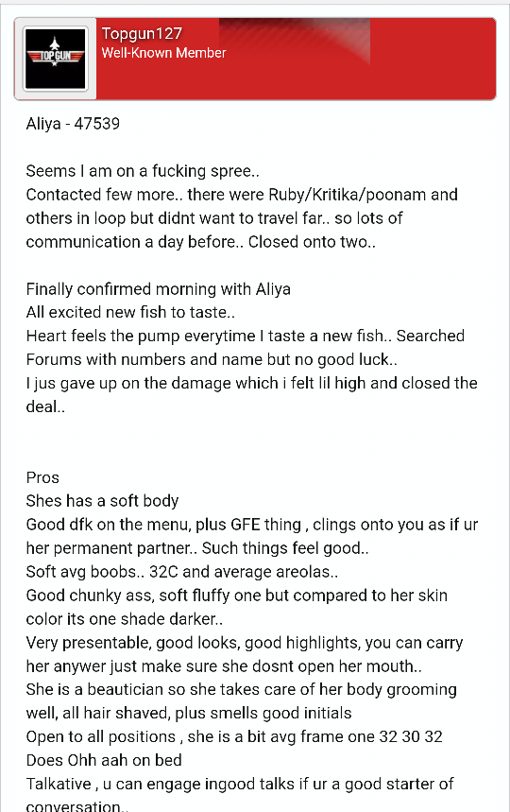Click the text Closed onto two
The image size is (510, 812).
(312, 242)
